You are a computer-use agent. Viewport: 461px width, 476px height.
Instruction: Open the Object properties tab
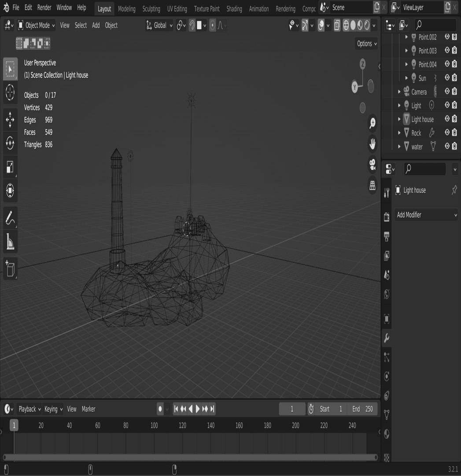387,319
